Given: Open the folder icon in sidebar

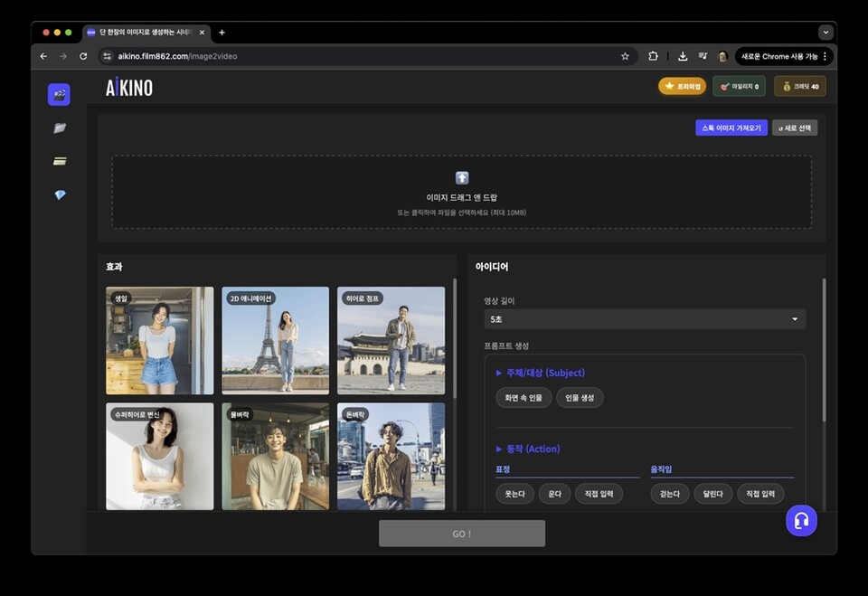Looking at the screenshot, I should (60, 128).
